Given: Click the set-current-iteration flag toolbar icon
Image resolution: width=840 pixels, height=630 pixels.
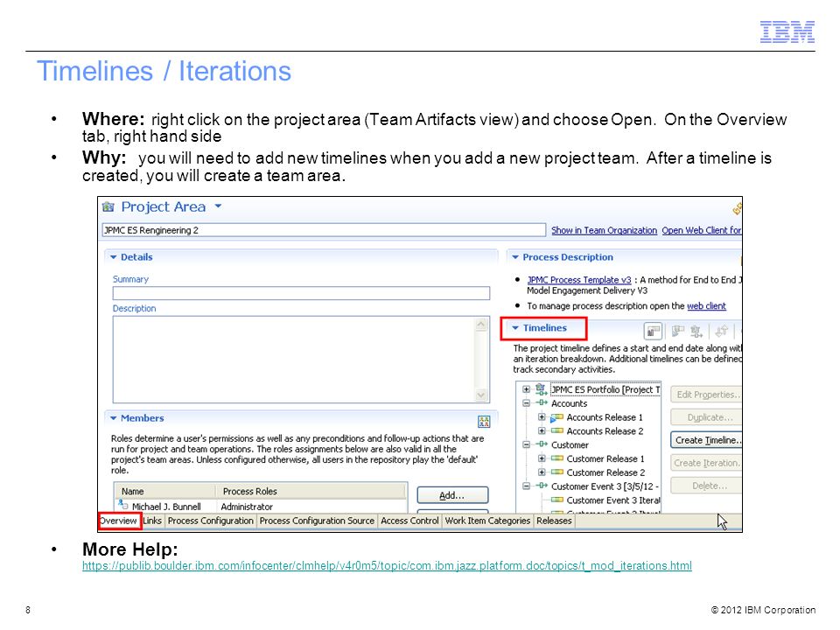Looking at the screenshot, I should coord(677,331).
